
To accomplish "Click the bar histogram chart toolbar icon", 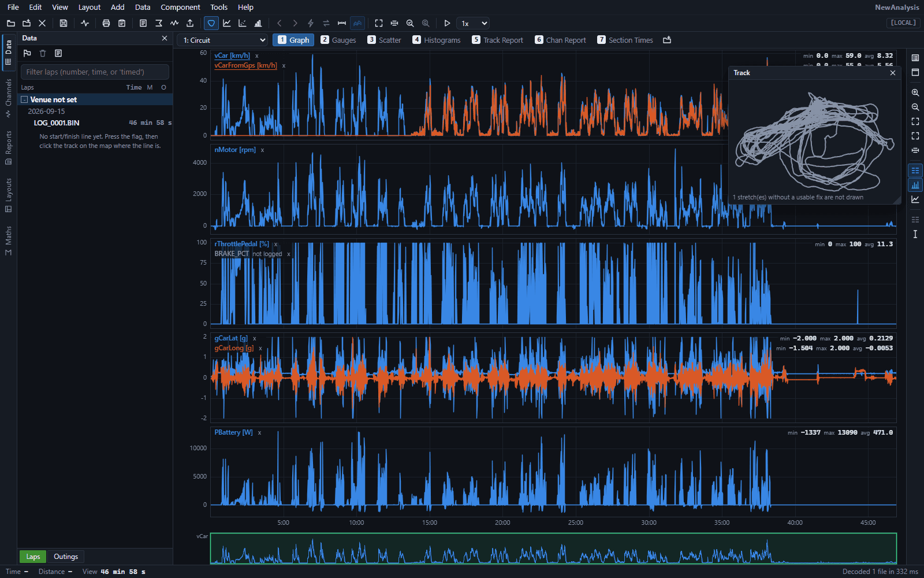I will coord(258,23).
